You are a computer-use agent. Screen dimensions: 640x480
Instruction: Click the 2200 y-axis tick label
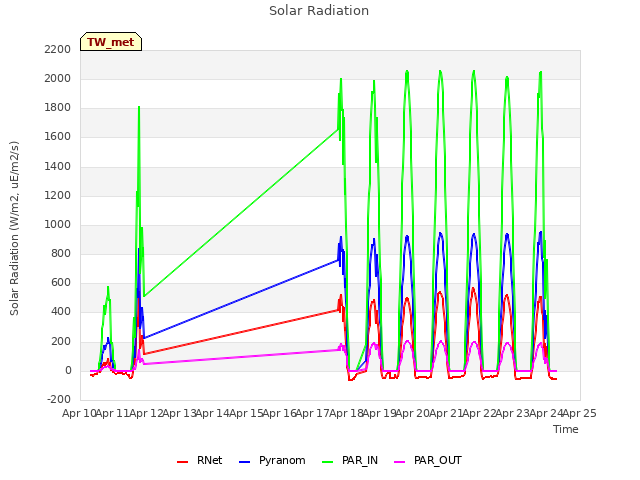pyautogui.click(x=58, y=49)
